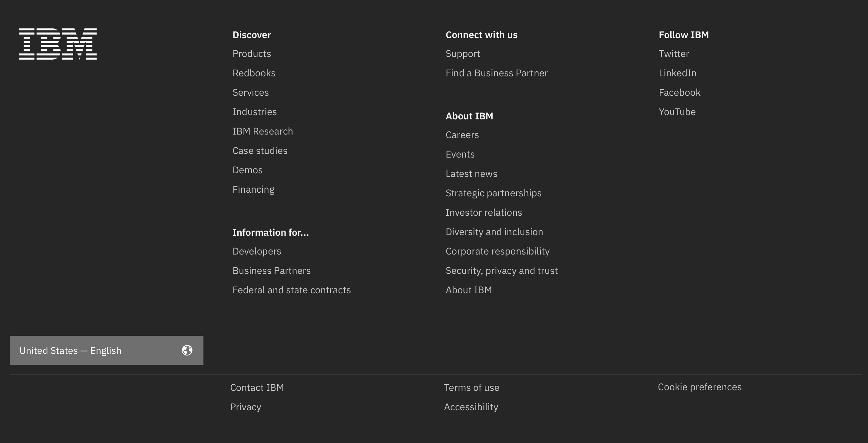Go to Security, privacy and trust
Viewport: 868px width, 443px height.
click(502, 271)
